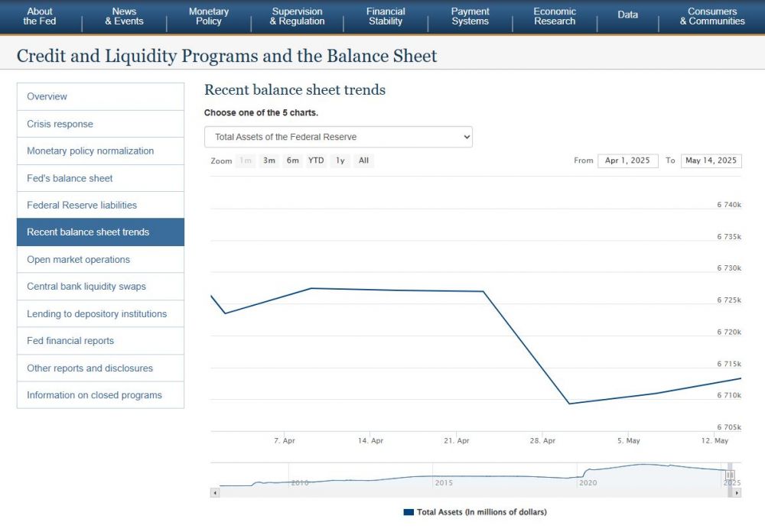Click the To date field
The height and width of the screenshot is (532, 765).
[711, 161]
